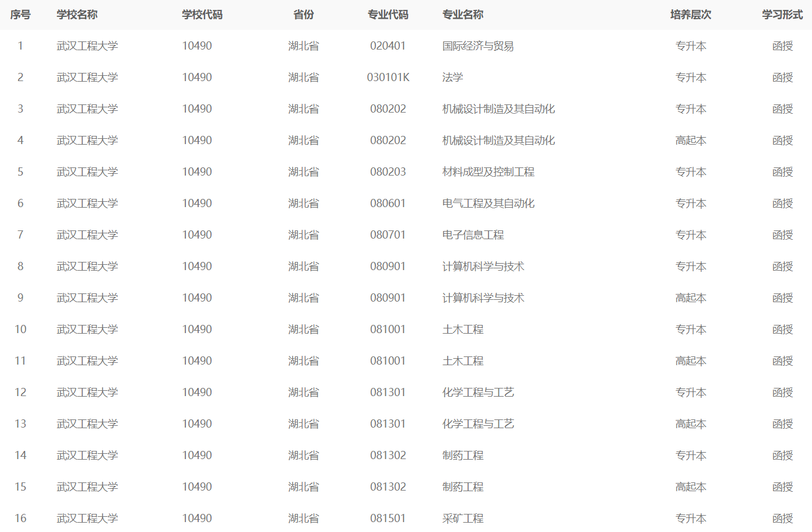This screenshot has width=812, height=532.
Task: Click the 学习形式 column header
Action: click(782, 15)
